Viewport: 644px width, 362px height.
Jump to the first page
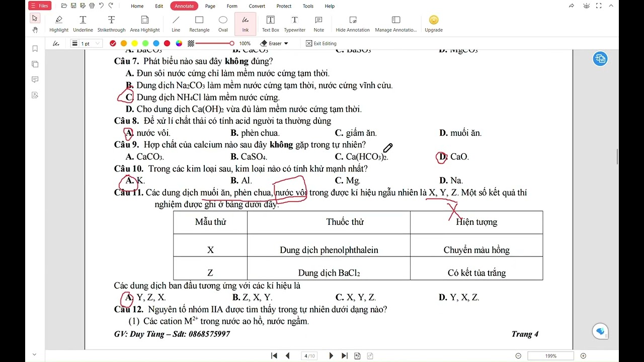(x=274, y=356)
